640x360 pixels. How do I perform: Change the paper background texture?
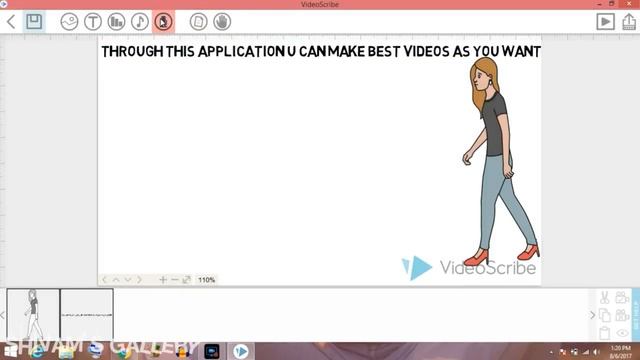coord(198,22)
